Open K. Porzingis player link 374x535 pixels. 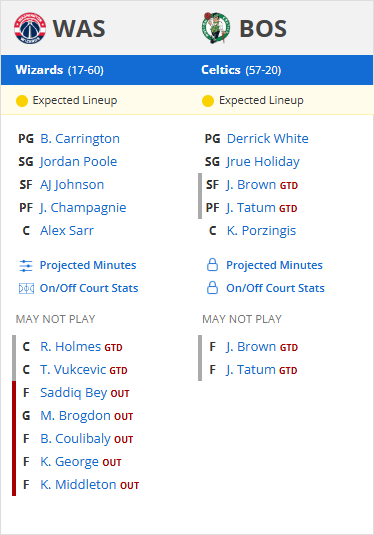[x=261, y=231]
